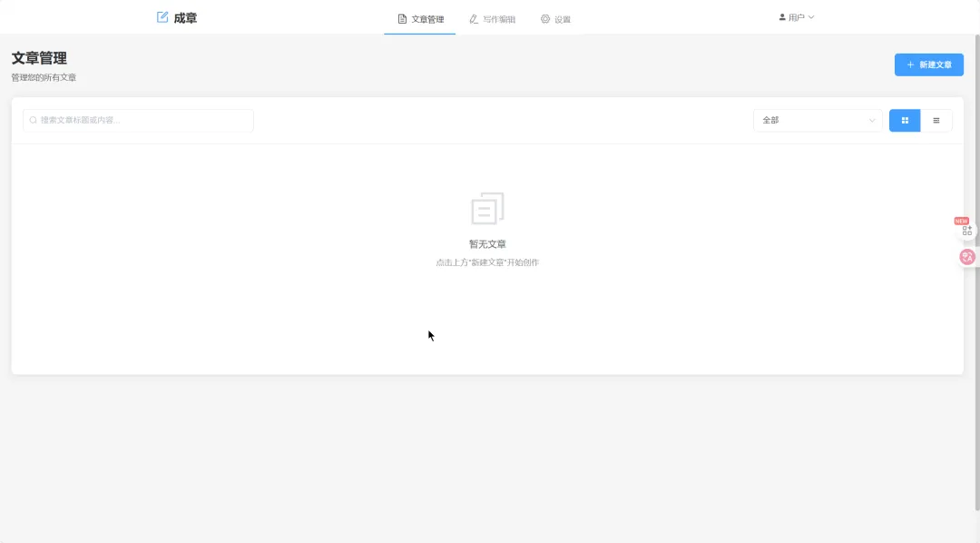This screenshot has height=543, width=980.
Task: Switch to grid view
Action: click(x=905, y=120)
